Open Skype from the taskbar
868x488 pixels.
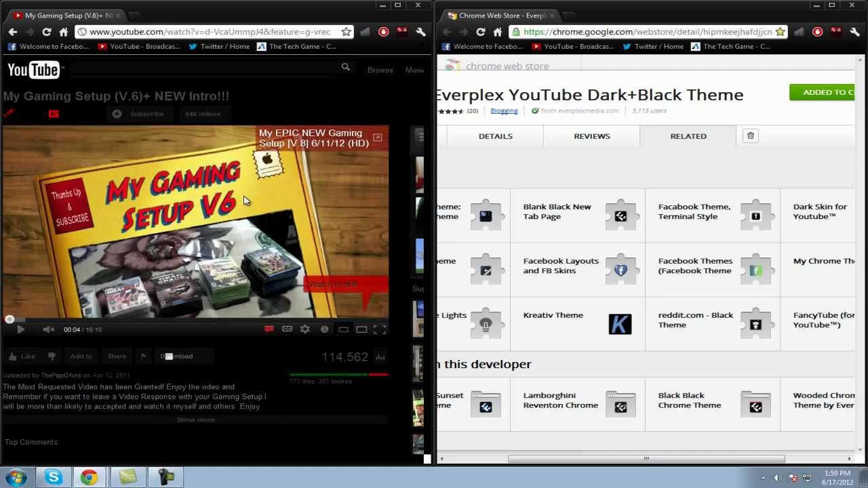tap(54, 477)
